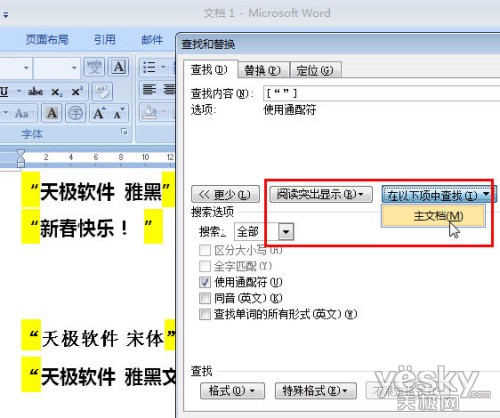Apply character shading with the shaded A icon
The image size is (500, 418).
pos(51,113)
